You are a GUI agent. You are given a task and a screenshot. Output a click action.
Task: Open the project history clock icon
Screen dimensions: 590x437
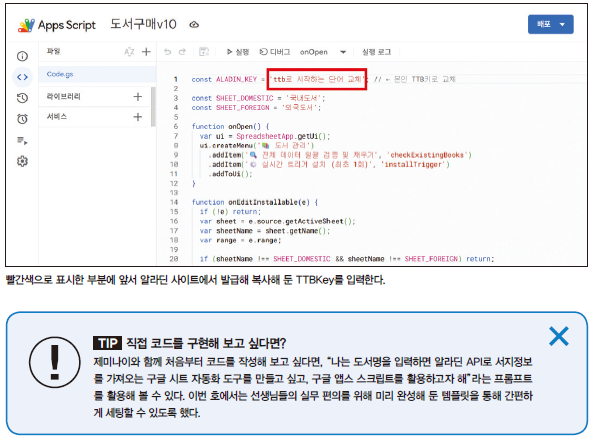click(x=22, y=98)
